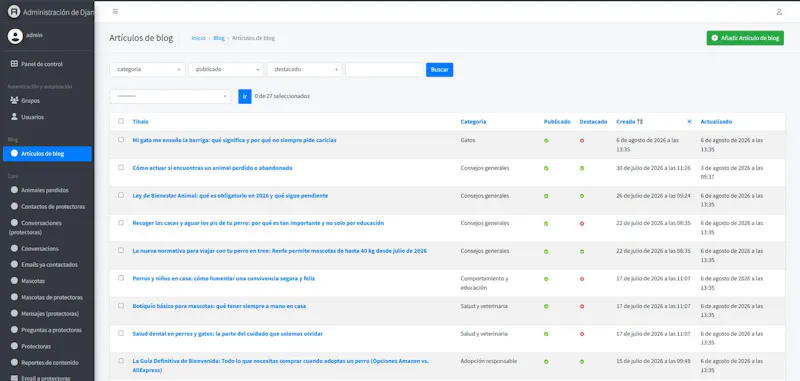Sort by the Categoría column header

tap(473, 122)
